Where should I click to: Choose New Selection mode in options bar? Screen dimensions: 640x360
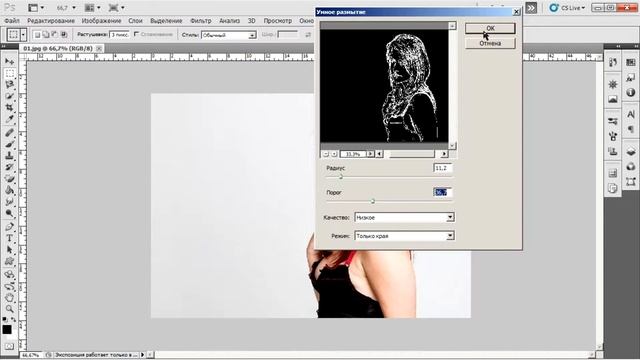[37, 35]
